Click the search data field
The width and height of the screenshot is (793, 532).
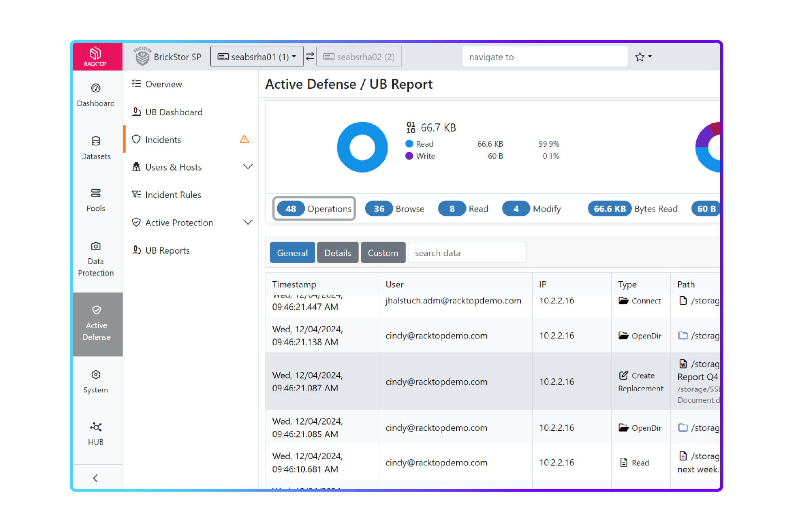467,253
